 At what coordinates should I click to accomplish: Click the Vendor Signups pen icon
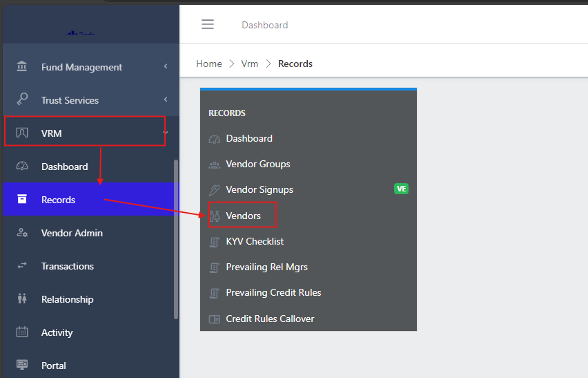click(215, 190)
